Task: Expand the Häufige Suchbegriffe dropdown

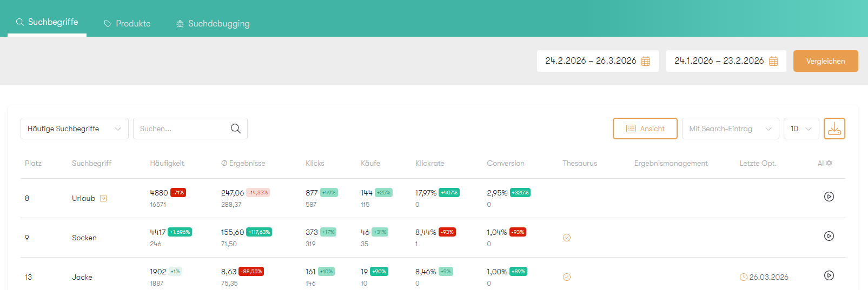Action: [x=75, y=129]
